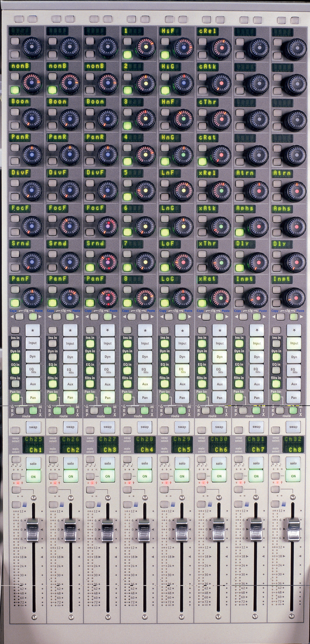This screenshot has height=644, width=310.
Task: Click the Dly knob on the Ch7 strip
Action: (x=258, y=262)
